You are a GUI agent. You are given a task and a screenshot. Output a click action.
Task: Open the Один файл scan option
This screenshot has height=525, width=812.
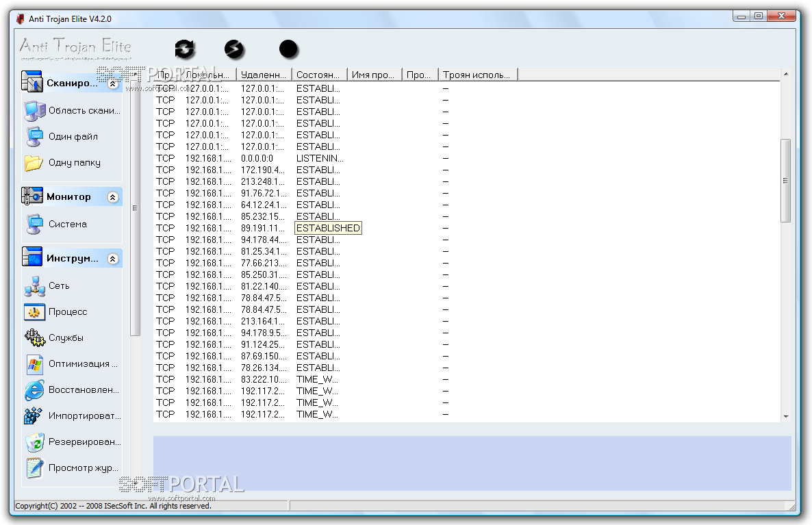(73, 136)
